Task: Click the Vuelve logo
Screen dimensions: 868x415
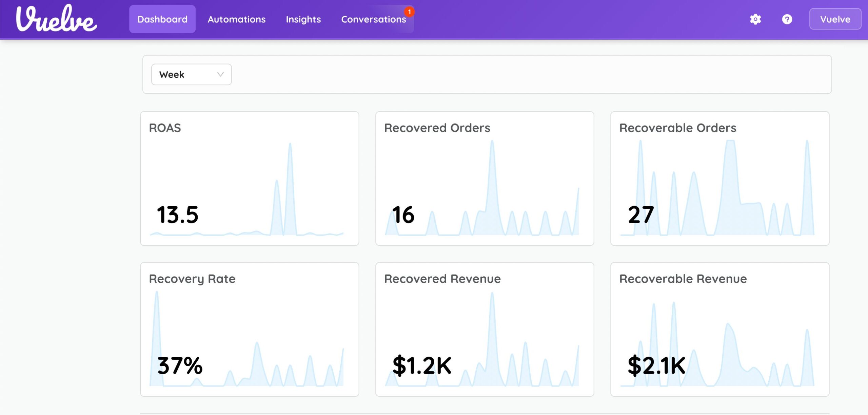Action: [56, 19]
